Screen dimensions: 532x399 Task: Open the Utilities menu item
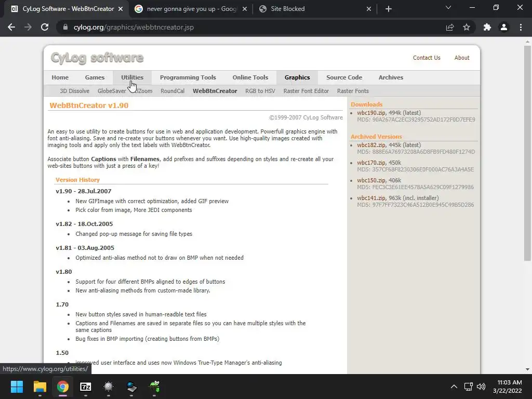(132, 77)
